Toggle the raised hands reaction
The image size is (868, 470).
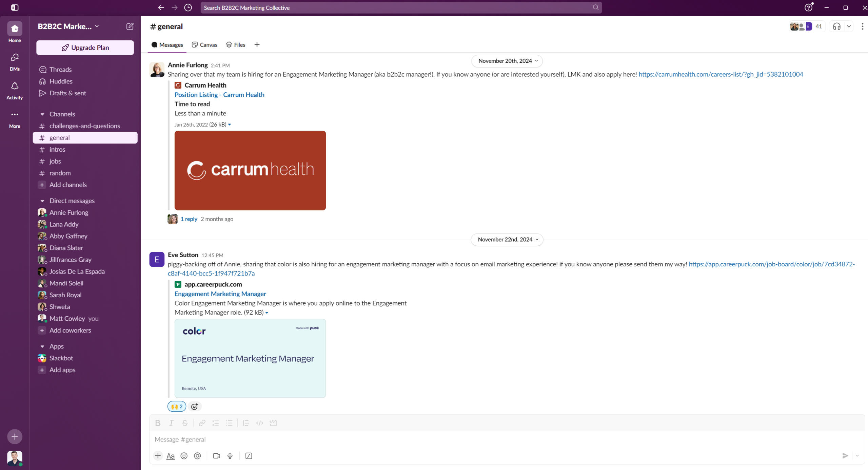click(177, 406)
